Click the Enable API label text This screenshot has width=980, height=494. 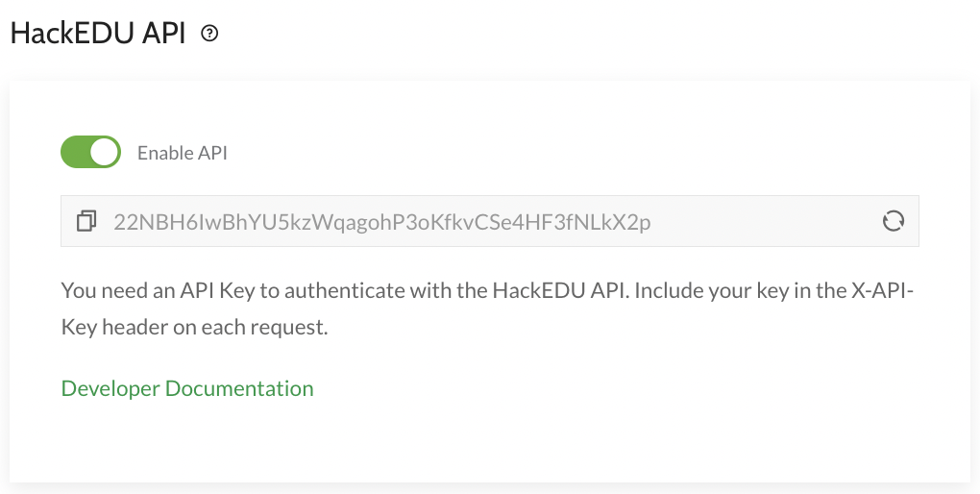[x=183, y=153]
